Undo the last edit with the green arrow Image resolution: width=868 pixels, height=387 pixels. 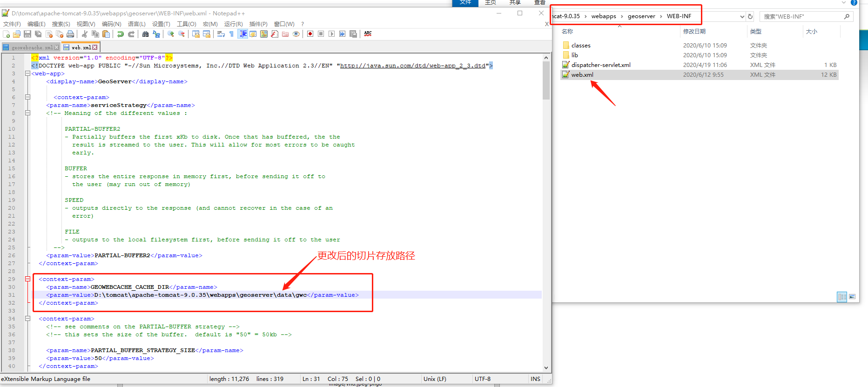pos(121,34)
